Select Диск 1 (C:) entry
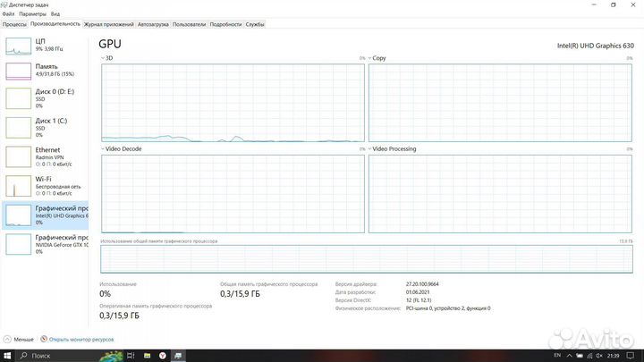644x362 pixels. [46, 127]
